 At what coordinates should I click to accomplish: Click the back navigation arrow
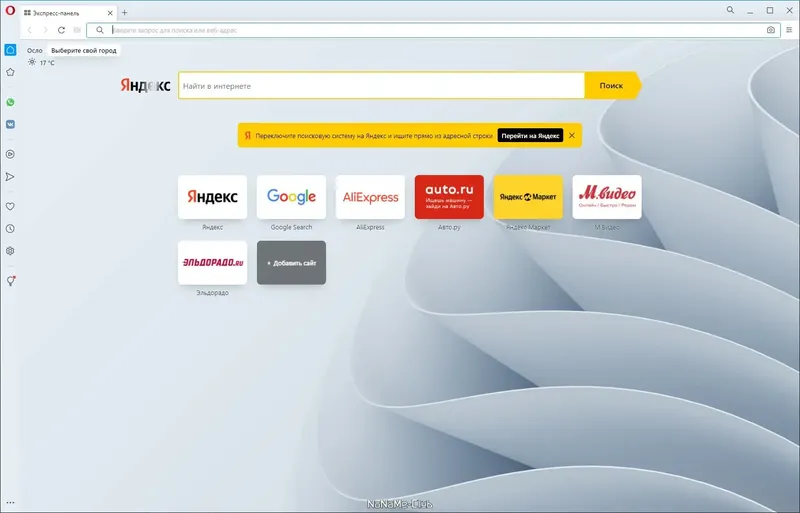pos(30,30)
